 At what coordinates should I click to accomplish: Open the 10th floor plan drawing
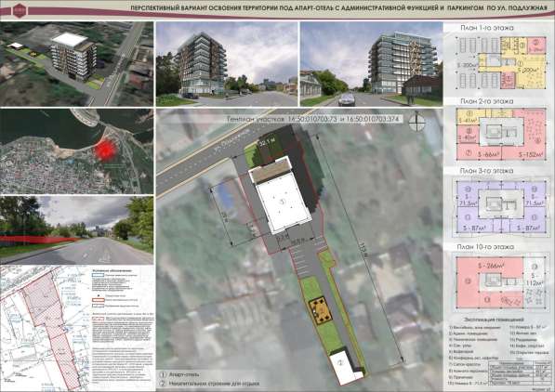tap(500, 282)
